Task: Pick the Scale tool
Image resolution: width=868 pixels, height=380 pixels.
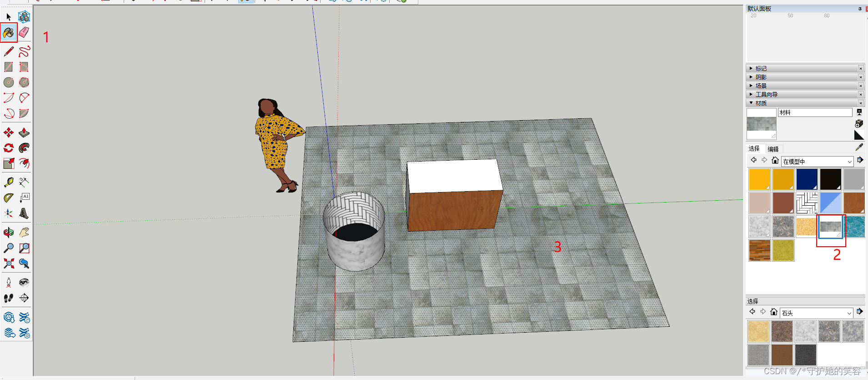Action: (9, 163)
